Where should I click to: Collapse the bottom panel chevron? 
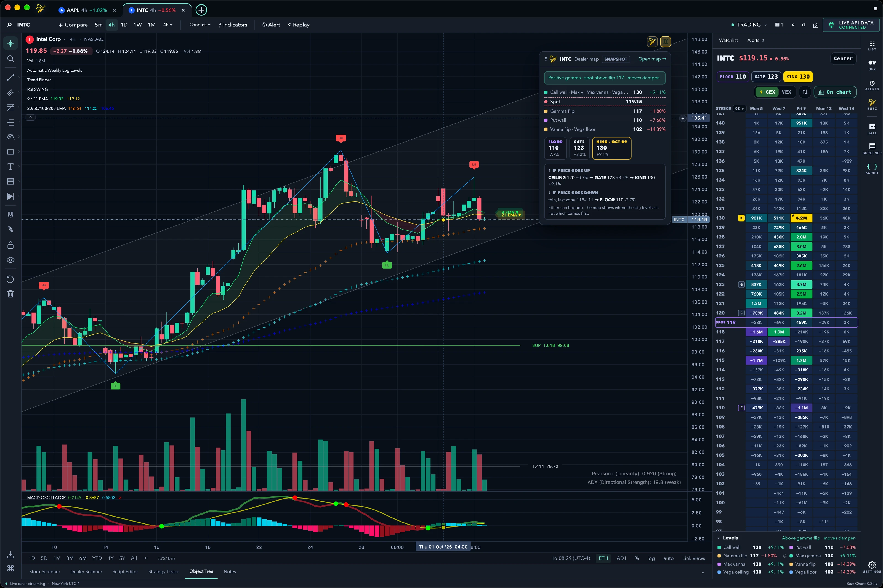(703, 573)
